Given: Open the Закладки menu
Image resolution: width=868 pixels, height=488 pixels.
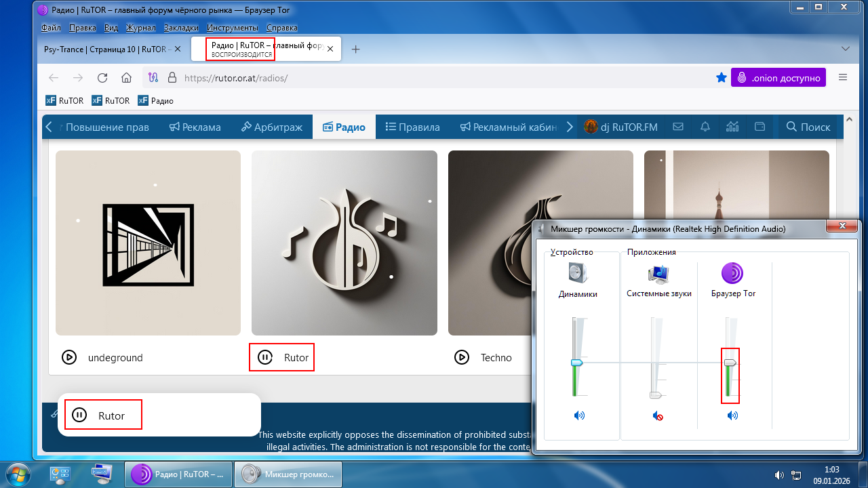Looking at the screenshot, I should coord(181,28).
